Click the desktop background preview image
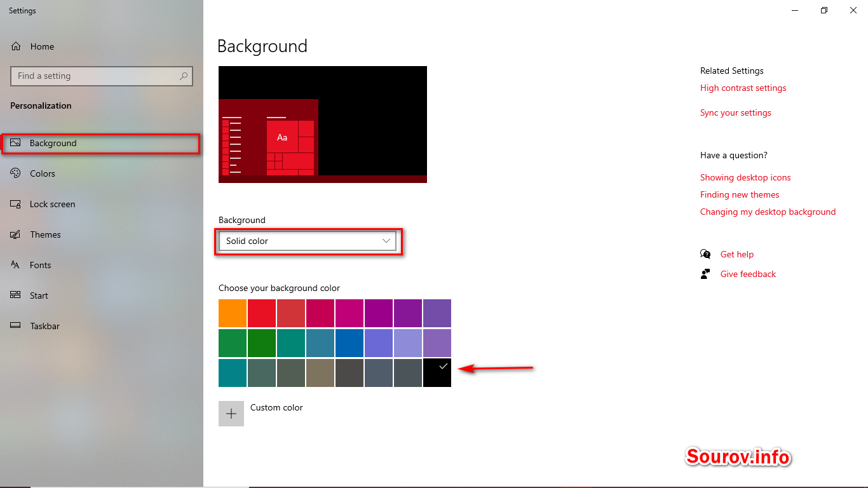 (323, 125)
